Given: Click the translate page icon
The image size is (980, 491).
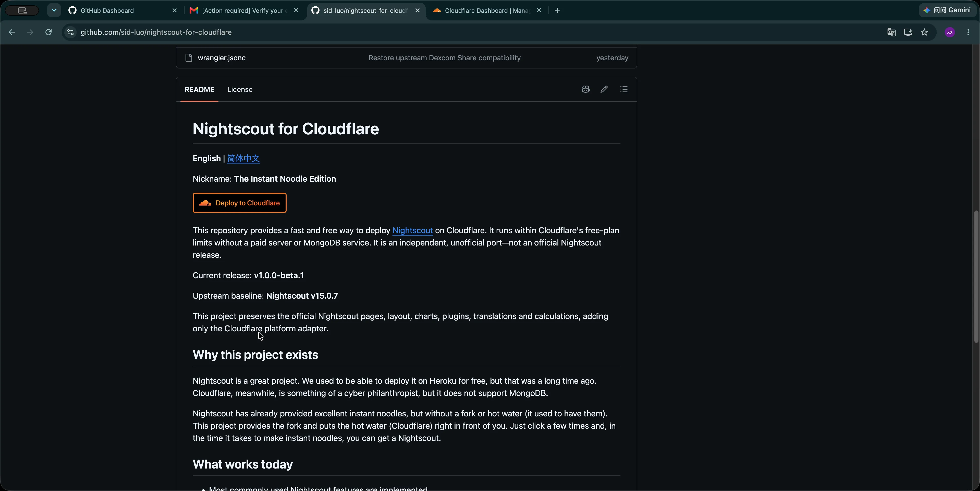Looking at the screenshot, I should click(x=891, y=32).
